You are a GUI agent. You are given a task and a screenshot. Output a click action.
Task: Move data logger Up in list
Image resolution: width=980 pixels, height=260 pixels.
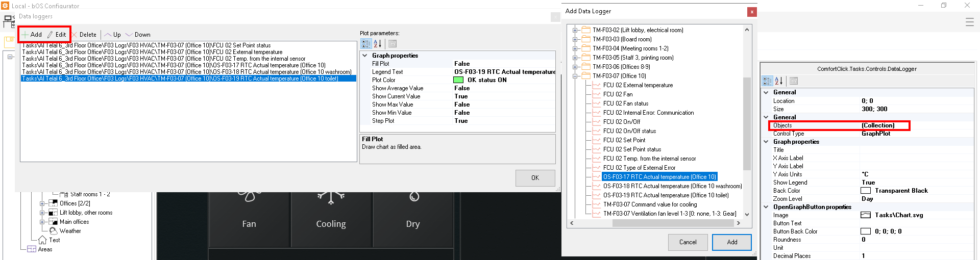(x=112, y=35)
